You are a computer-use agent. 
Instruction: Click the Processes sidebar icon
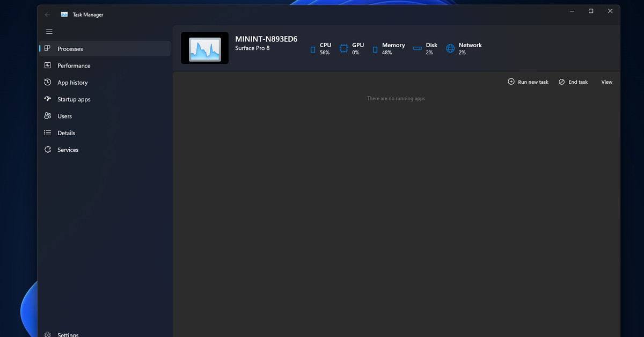tap(48, 49)
